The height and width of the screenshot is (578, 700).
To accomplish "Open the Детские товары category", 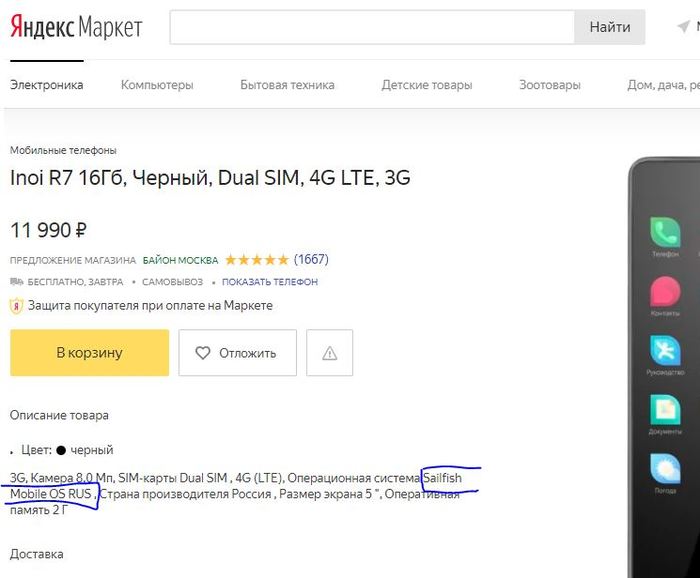I will pos(426,85).
